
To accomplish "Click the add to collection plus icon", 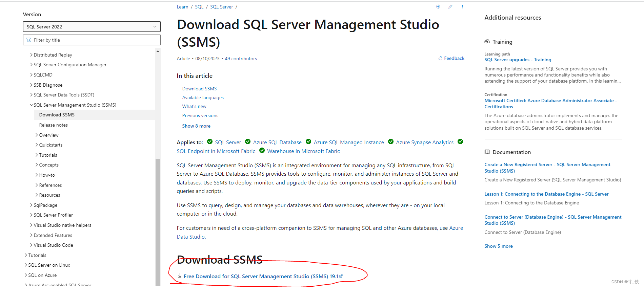I will click(438, 7).
